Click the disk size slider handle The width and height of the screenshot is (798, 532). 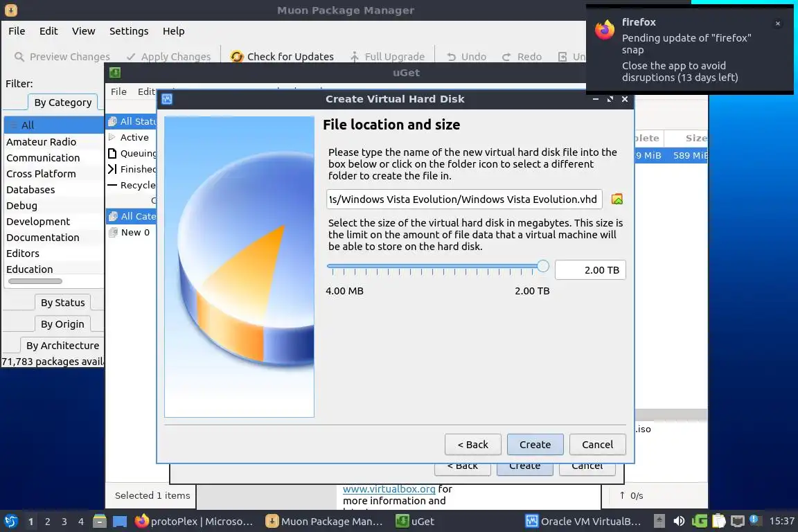[x=543, y=266]
